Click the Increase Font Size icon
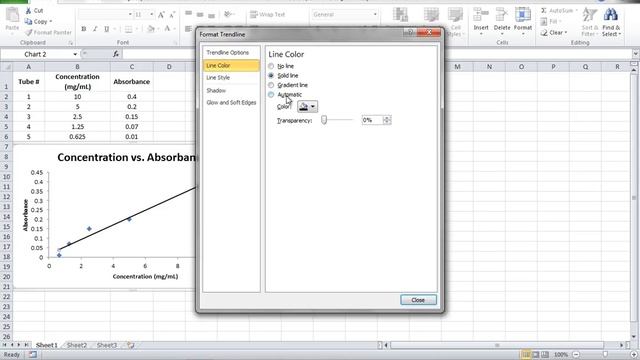The height and width of the screenshot is (360, 640). [x=161, y=15]
